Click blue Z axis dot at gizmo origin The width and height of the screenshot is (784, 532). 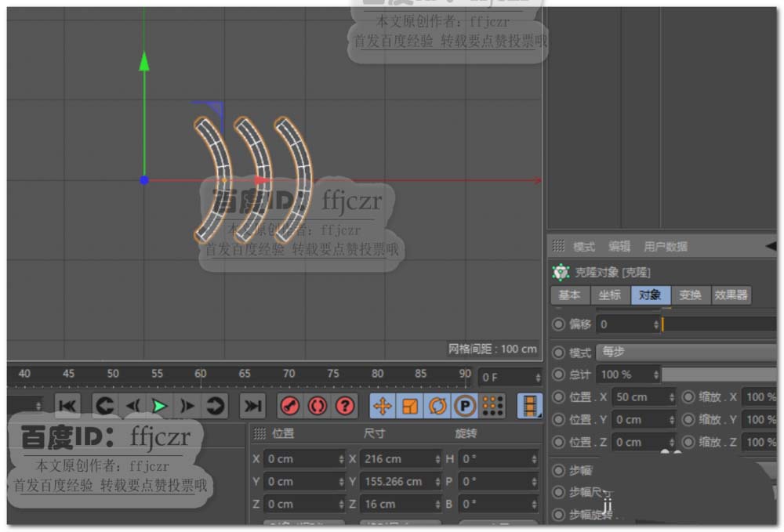[x=144, y=180]
